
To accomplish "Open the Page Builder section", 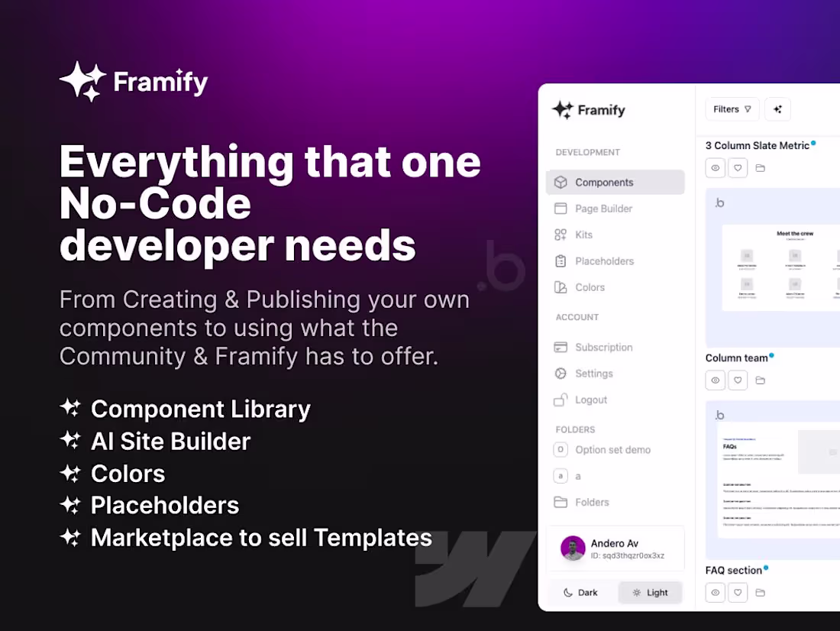I will (603, 209).
